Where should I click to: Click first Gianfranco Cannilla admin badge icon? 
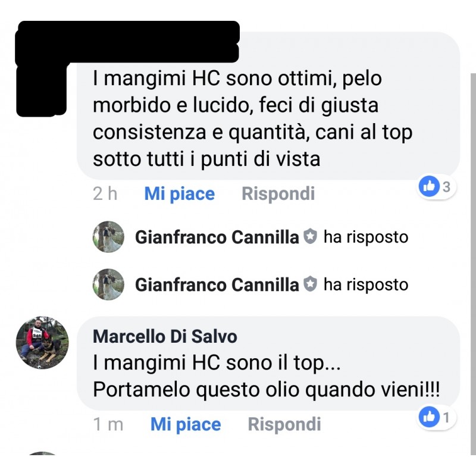(310, 237)
